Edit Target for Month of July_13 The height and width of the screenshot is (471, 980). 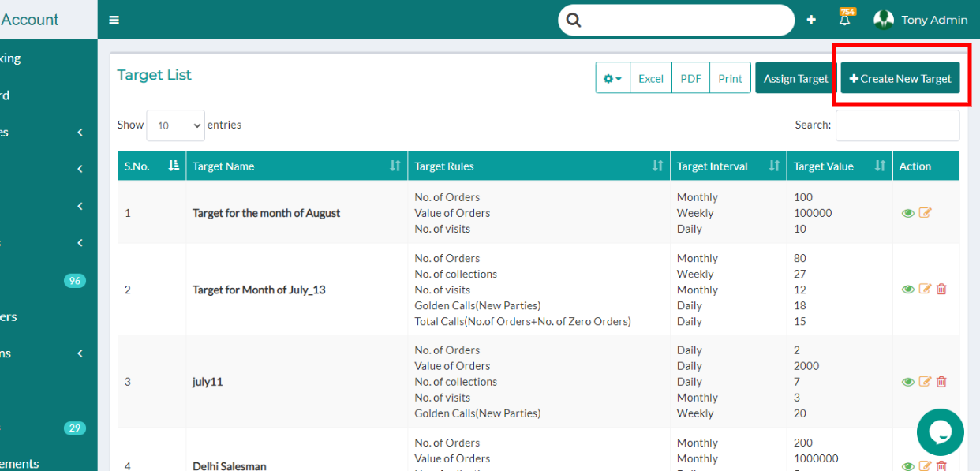[x=926, y=290]
